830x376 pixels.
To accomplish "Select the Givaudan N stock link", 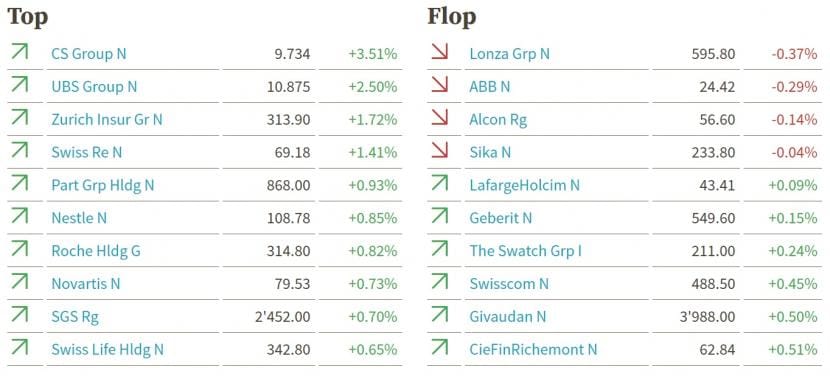I will coord(508,317).
